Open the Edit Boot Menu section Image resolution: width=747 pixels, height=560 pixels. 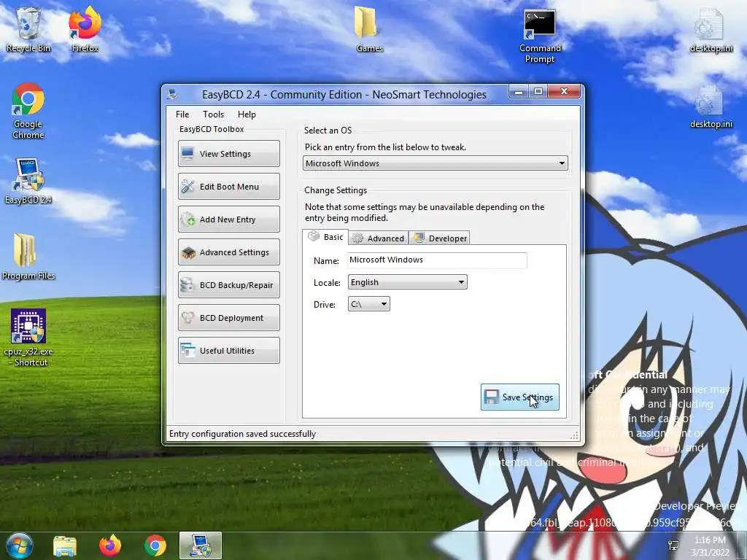point(228,186)
